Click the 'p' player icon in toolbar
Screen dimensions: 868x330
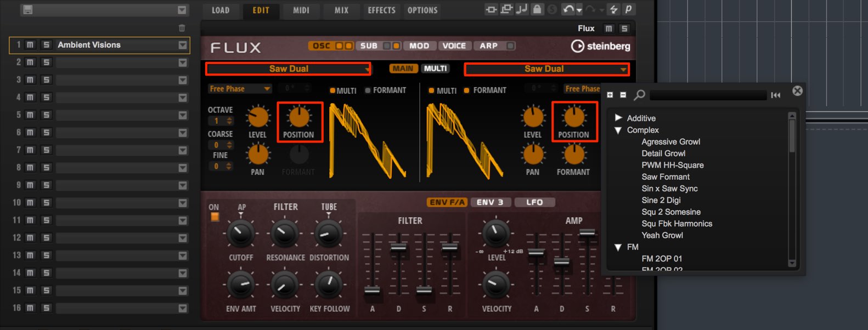628,9
